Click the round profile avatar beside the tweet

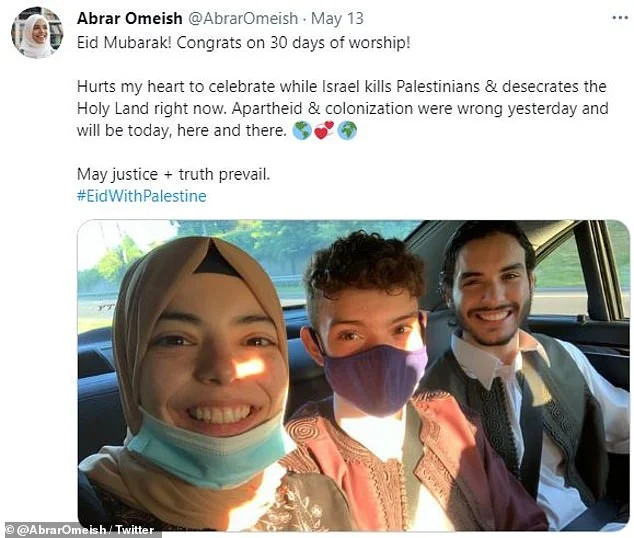point(37,33)
